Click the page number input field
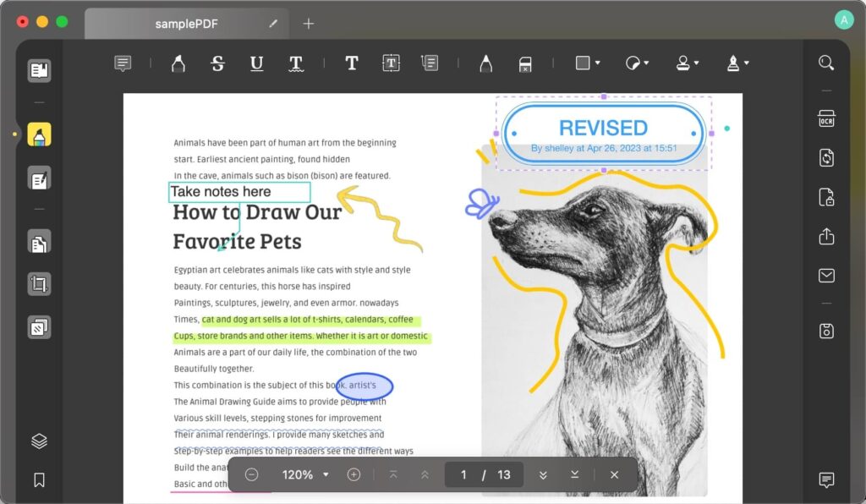This screenshot has height=504, width=866. coord(463,474)
